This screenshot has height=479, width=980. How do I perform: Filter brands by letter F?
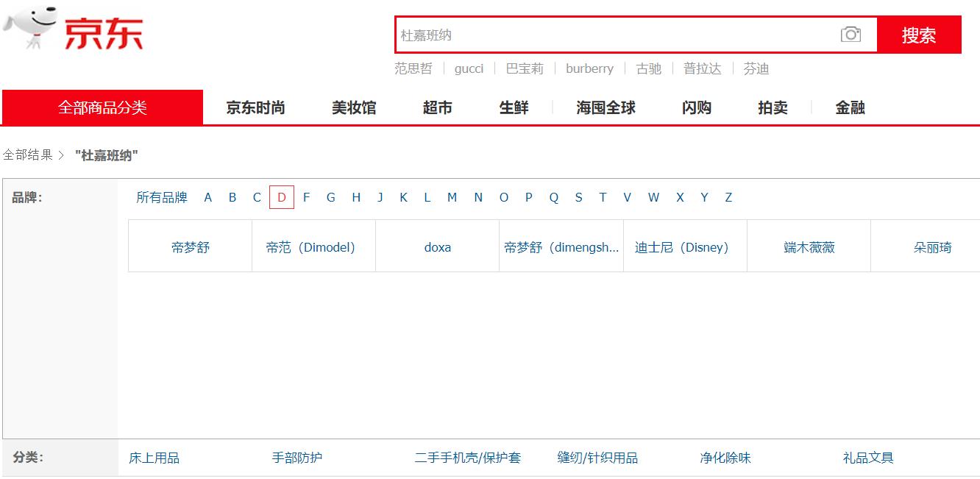pos(307,197)
